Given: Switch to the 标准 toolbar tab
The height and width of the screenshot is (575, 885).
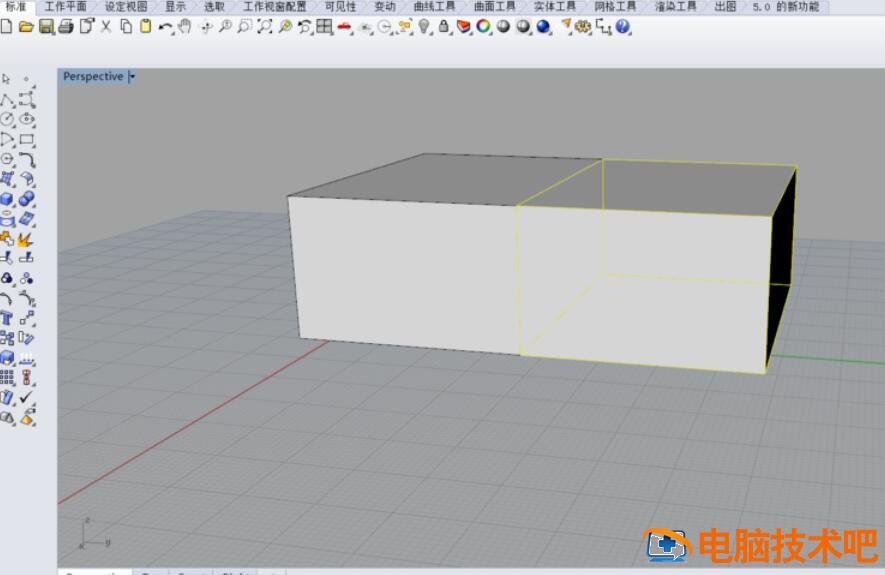Looking at the screenshot, I should pos(15,7).
